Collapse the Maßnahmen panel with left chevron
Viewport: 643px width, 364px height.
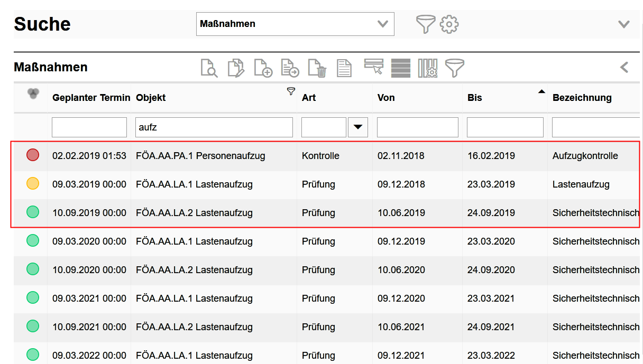(624, 68)
